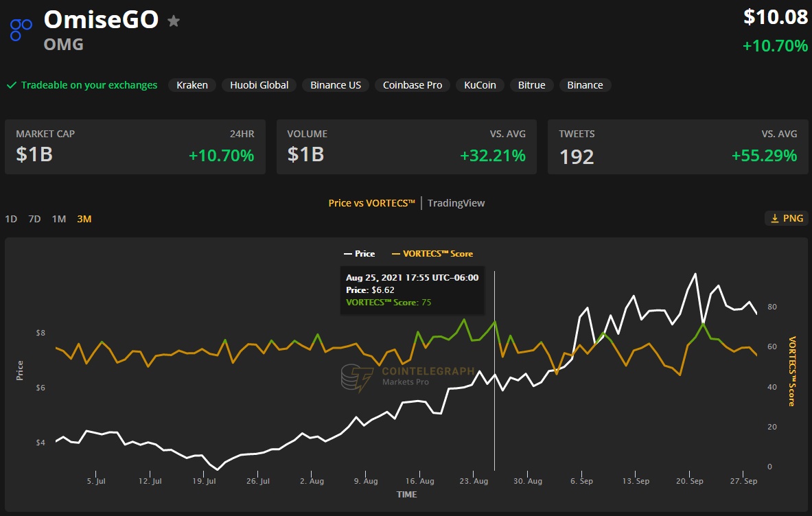
Task: Click the 30. Aug tick on time axis
Action: [528, 481]
